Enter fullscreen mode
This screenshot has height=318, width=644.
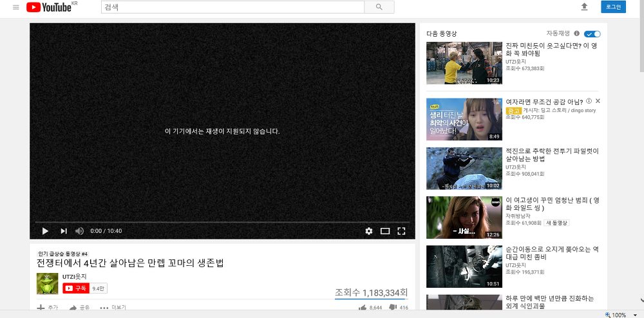[401, 231]
